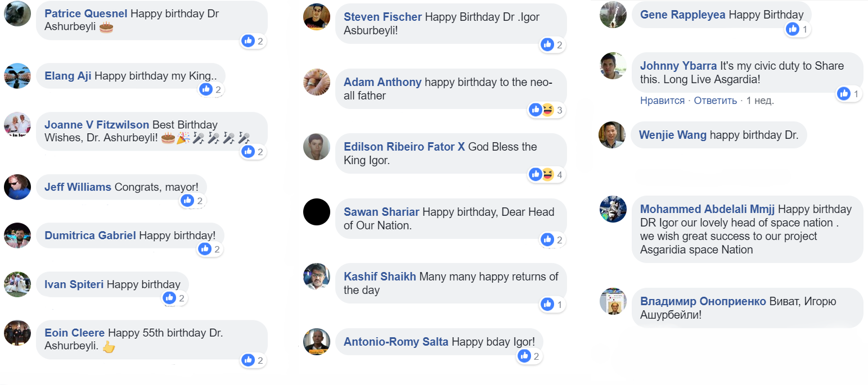Open Steven Fischer's profile name link

pos(383,17)
